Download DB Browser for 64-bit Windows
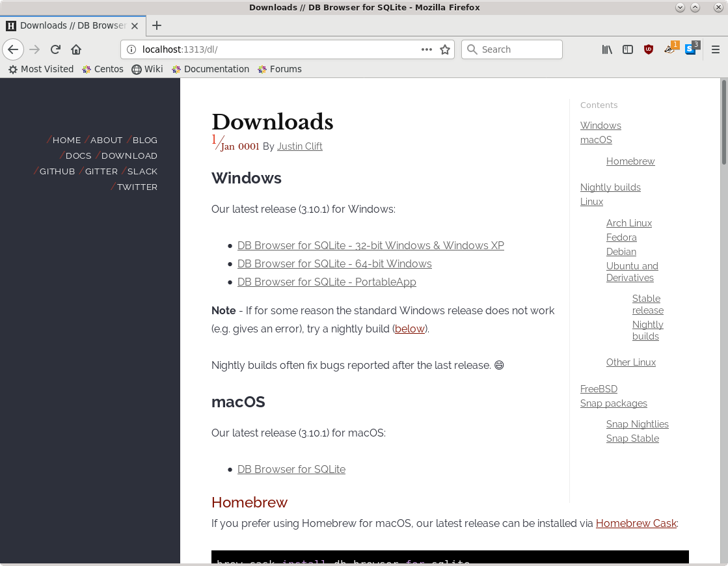 (334, 263)
